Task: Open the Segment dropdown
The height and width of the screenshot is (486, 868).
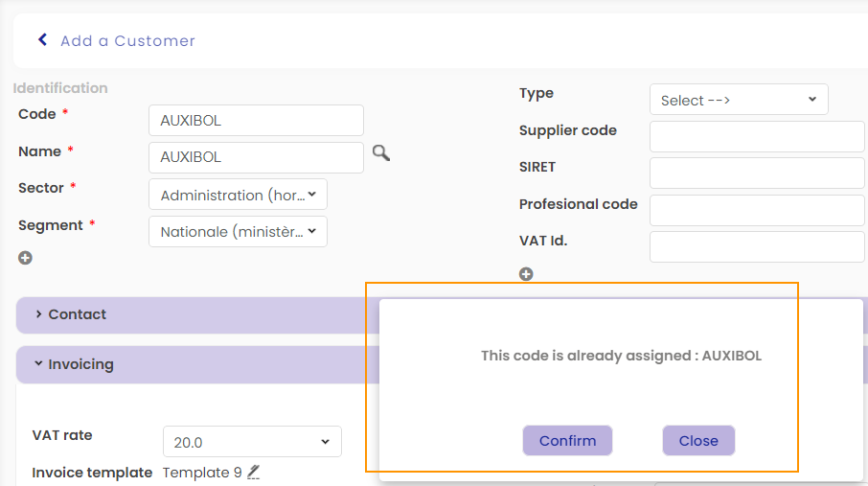Action: tap(238, 231)
